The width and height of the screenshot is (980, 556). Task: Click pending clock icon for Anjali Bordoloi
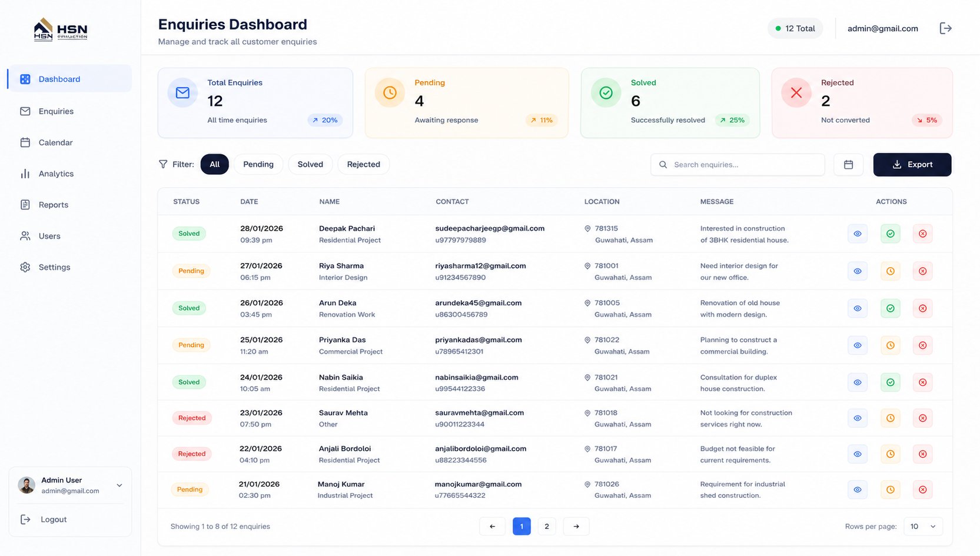[891, 454]
